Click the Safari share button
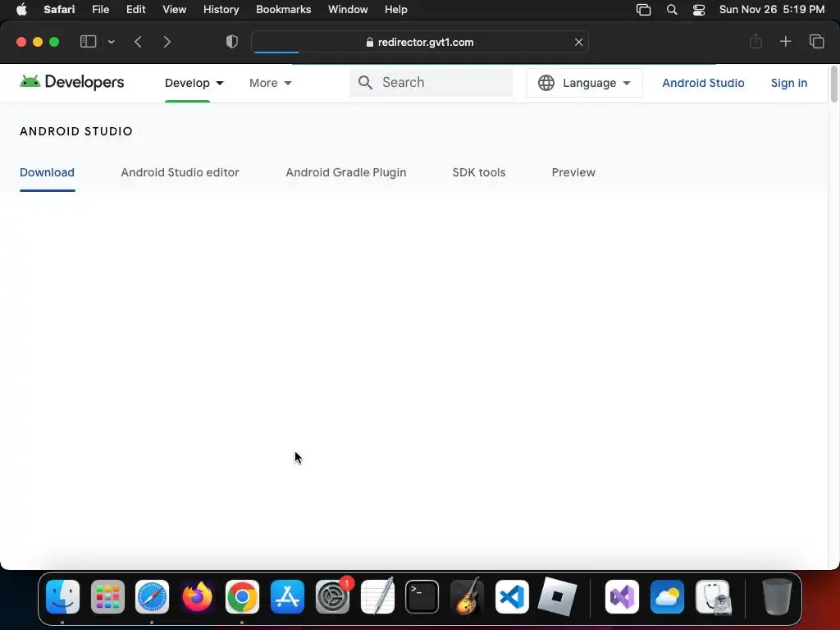The image size is (840, 630). [x=756, y=41]
